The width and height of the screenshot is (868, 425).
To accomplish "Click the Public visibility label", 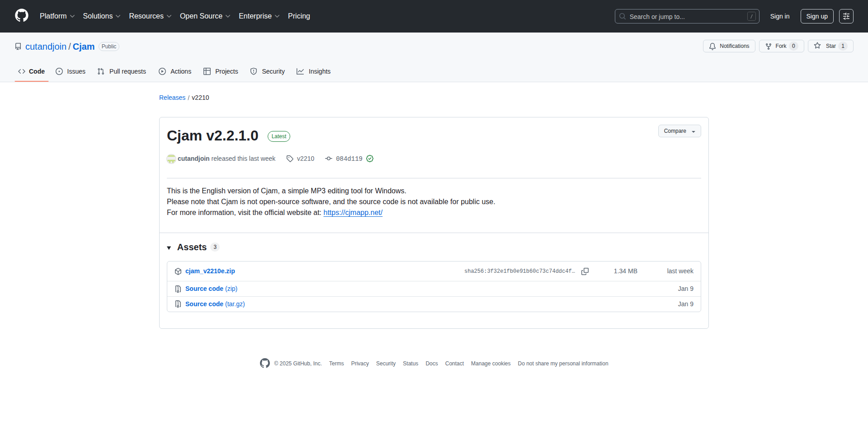I will (x=109, y=47).
